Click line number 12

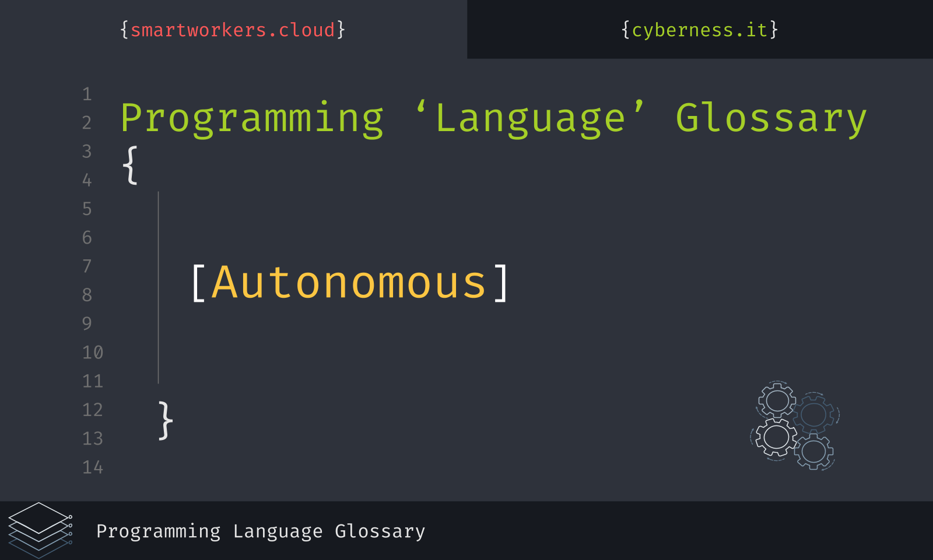click(x=93, y=410)
